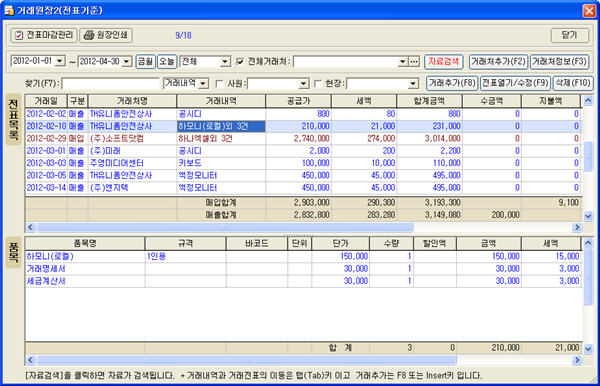Click the 수금액 column header
600x386 pixels.
tap(492, 101)
